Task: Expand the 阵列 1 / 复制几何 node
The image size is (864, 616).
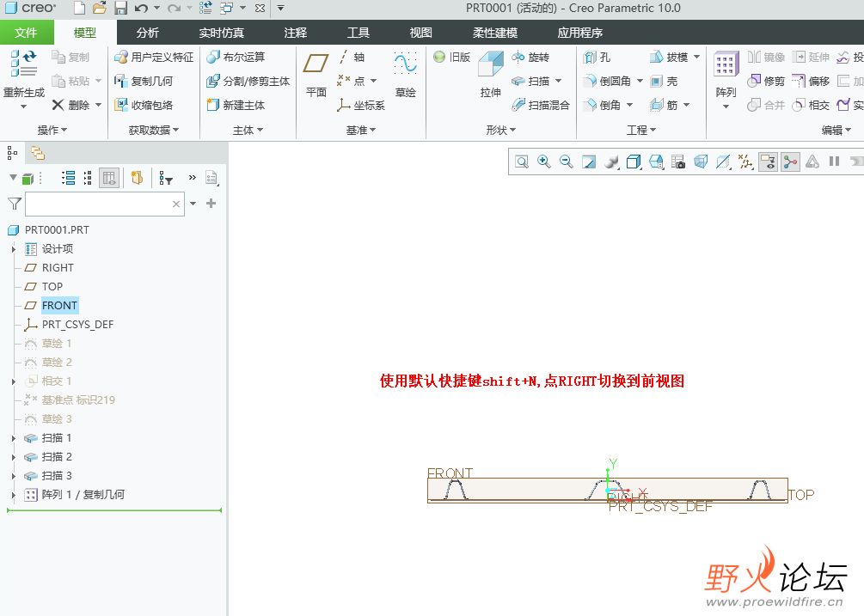Action: click(x=14, y=495)
